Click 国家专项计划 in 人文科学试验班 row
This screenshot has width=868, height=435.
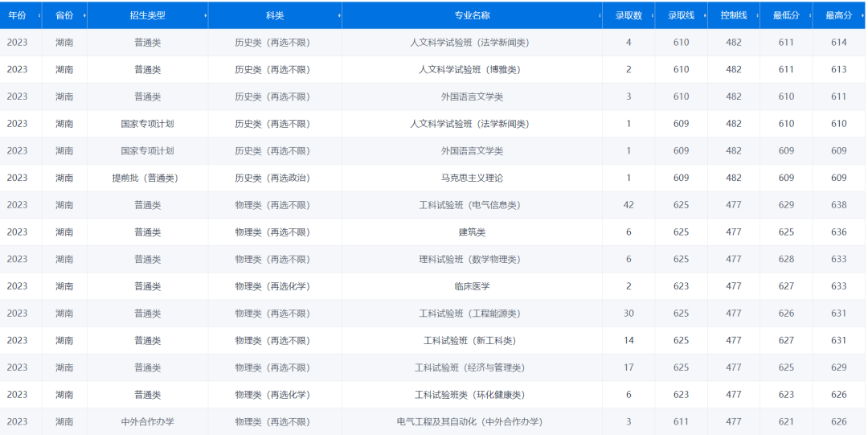tap(147, 124)
